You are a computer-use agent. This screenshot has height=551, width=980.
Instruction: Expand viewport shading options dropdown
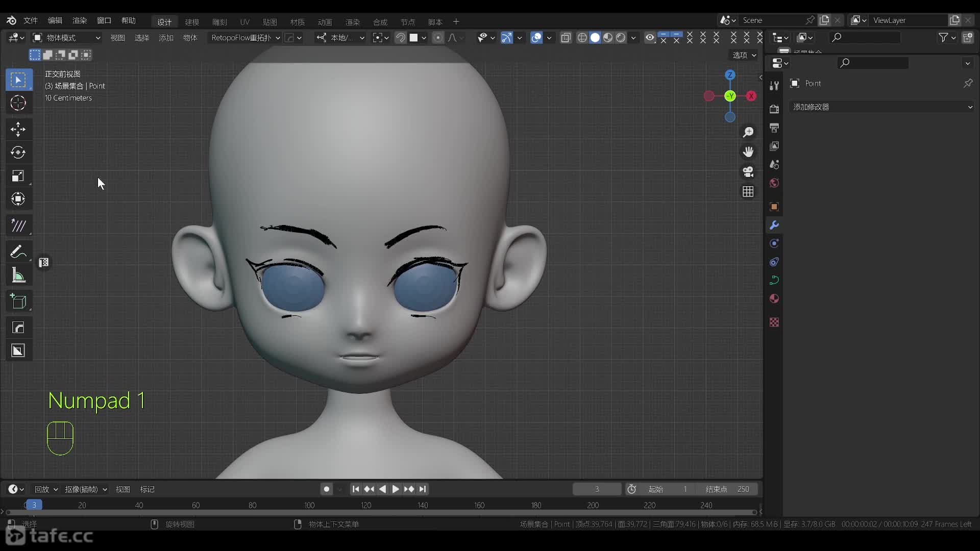click(633, 38)
